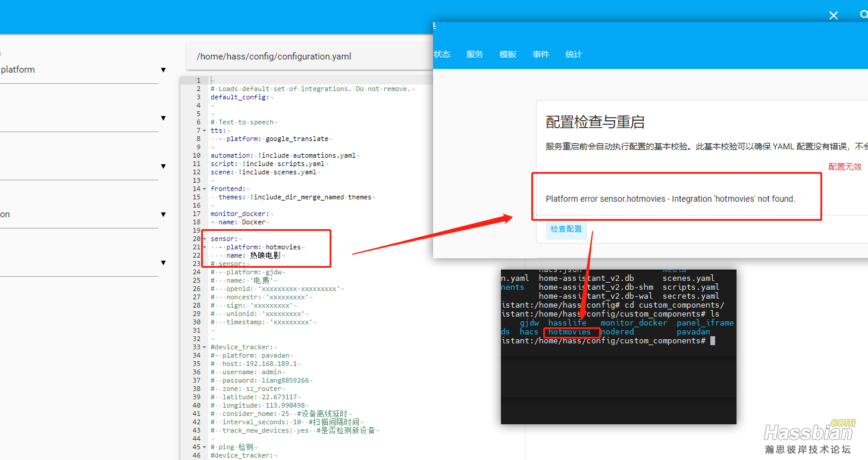Click the commented 'username: admin' line
Viewport: 868px width, 460px height.
click(247, 372)
